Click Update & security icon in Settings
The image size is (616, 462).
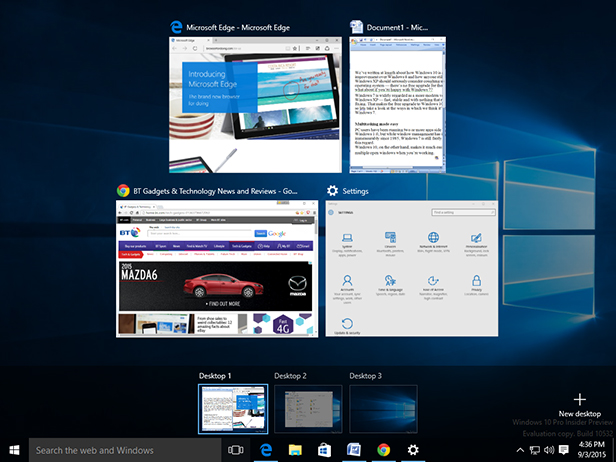[347, 324]
